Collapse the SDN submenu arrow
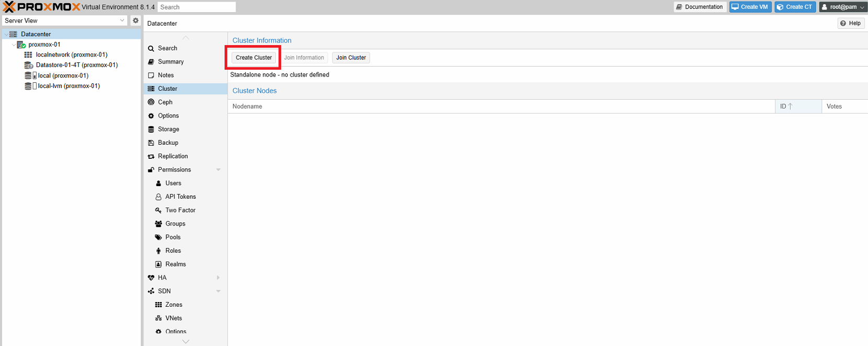The image size is (868, 346). point(218,291)
